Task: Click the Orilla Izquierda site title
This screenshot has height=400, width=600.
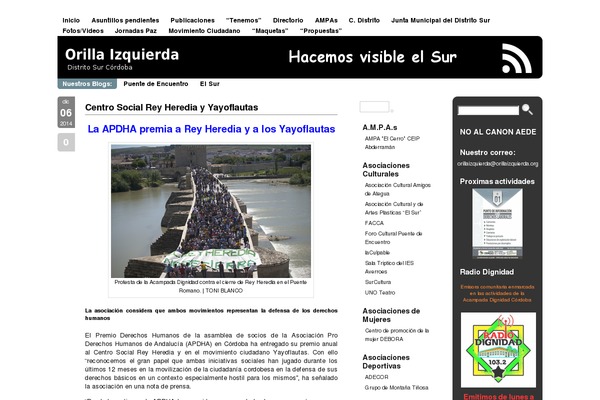Action: coord(122,55)
